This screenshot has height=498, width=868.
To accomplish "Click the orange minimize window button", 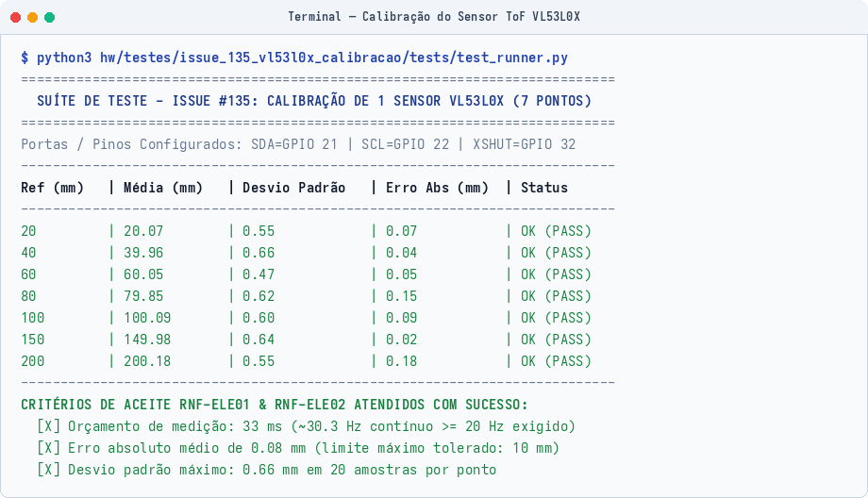I will [33, 18].
